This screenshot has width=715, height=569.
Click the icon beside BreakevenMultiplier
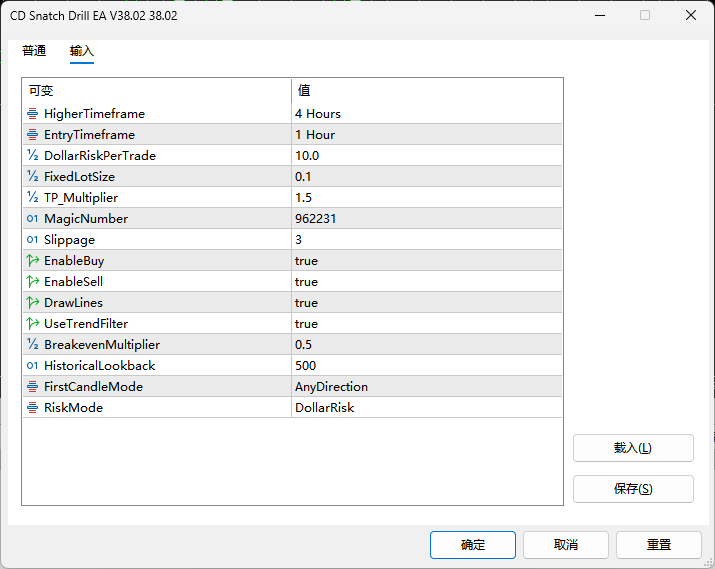(x=33, y=345)
